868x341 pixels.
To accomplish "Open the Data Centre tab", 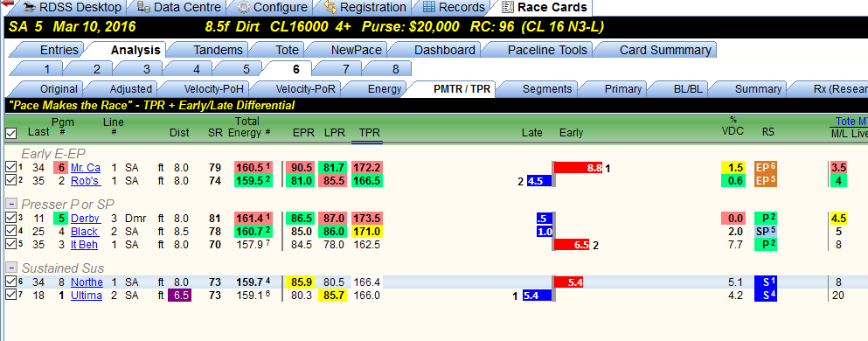I will tap(179, 7).
